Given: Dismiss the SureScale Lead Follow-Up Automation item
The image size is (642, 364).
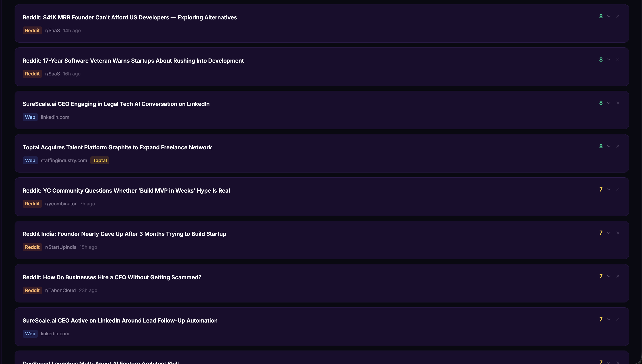Looking at the screenshot, I should click(x=618, y=319).
